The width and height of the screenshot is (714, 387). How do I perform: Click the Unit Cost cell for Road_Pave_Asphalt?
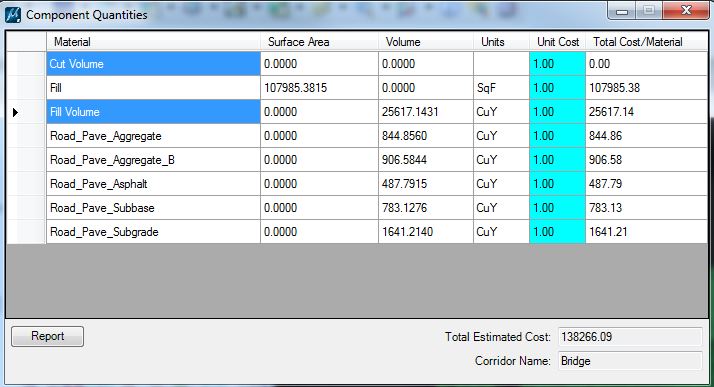(557, 184)
